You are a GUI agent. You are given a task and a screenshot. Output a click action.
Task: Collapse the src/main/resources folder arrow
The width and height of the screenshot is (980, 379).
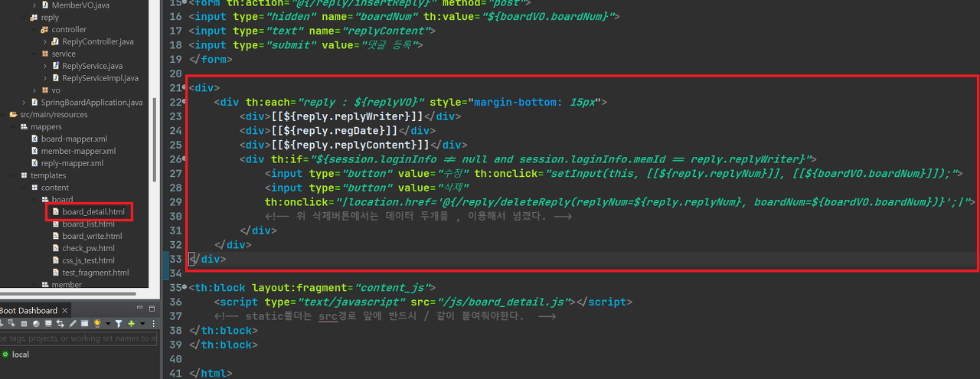coord(3,115)
